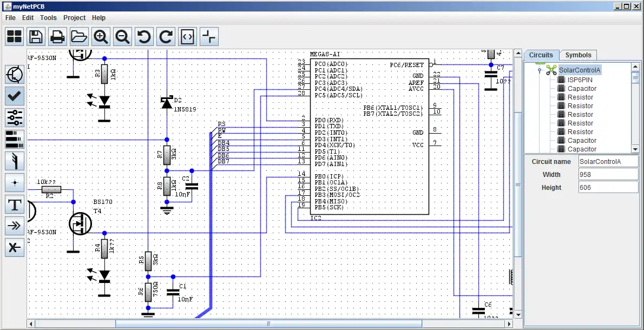Select the stacked bars tool in left sidebar

click(x=15, y=139)
